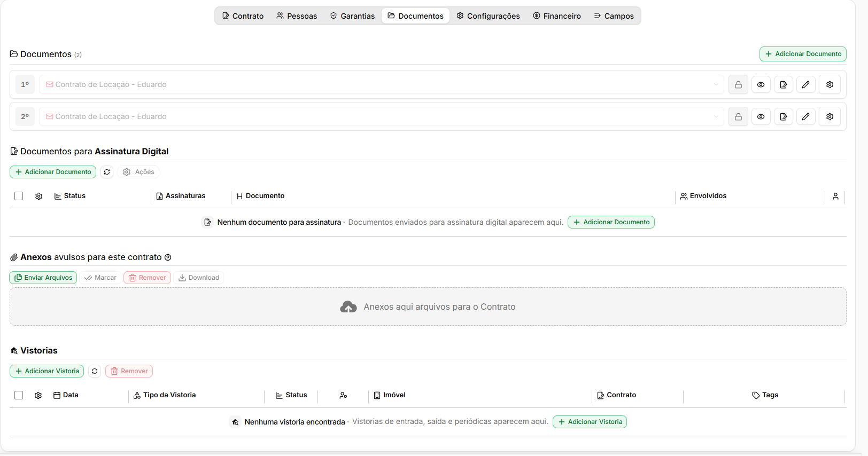Screen dimensions: 868x456
Task: Switch to the Campos tab
Action: point(614,16)
